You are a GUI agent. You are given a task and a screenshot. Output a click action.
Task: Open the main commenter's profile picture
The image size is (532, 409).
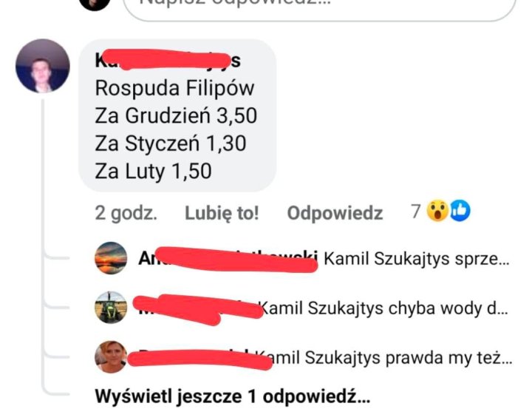[x=43, y=66]
